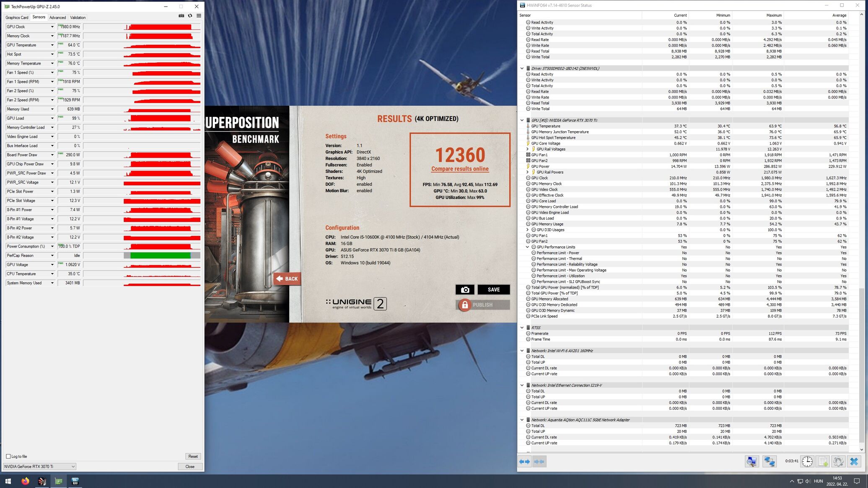Collapse the RTSS sensor section
Image resolution: width=868 pixels, height=488 pixels.
click(522, 328)
